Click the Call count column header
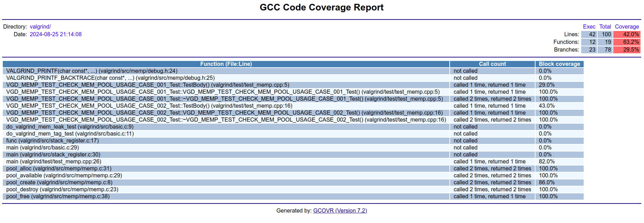Image resolution: width=644 pixels, height=223 pixels. [492, 64]
